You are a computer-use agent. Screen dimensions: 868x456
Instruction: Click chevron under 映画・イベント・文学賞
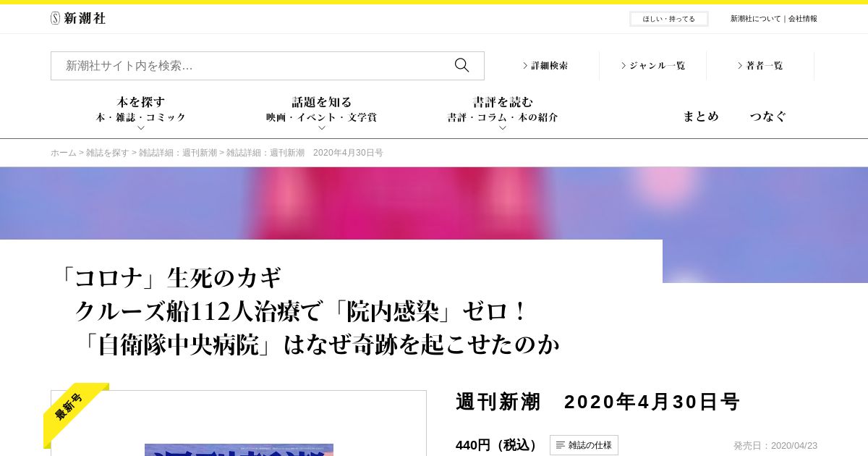click(x=322, y=128)
